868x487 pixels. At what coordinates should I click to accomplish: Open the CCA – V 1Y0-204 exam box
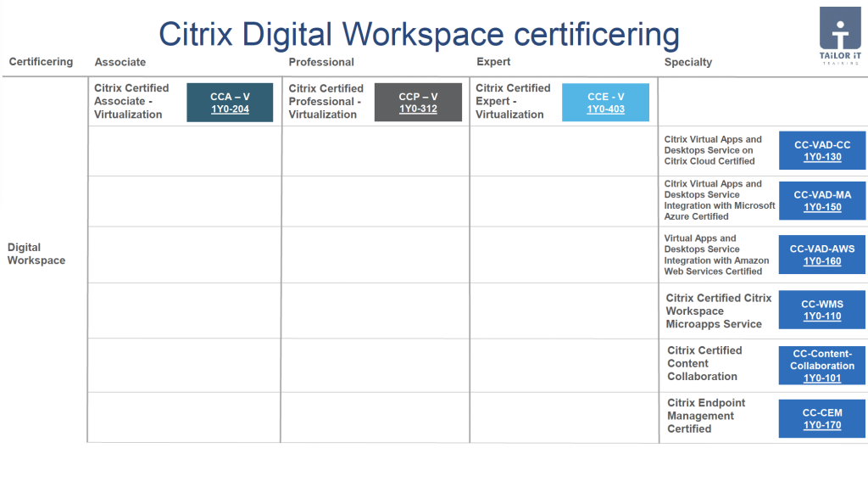pyautogui.click(x=230, y=103)
